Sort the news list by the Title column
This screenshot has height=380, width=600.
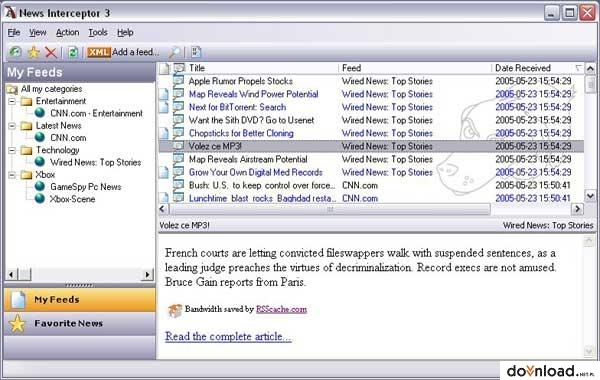[x=262, y=68]
